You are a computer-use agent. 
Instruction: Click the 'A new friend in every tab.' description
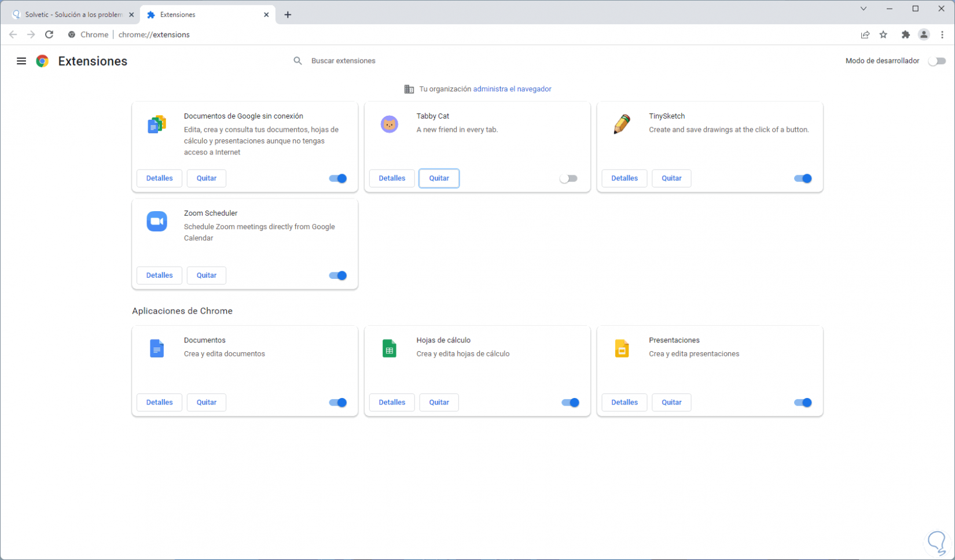click(x=457, y=130)
